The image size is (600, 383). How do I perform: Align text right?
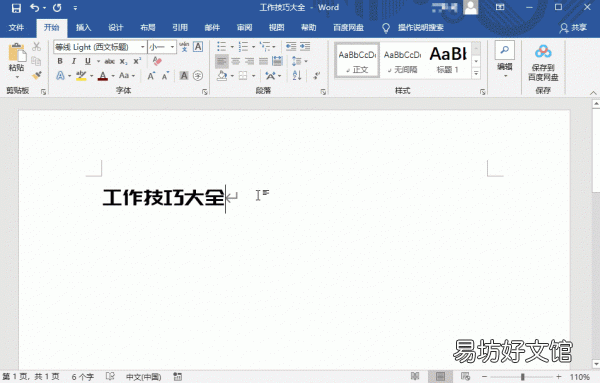point(249,61)
